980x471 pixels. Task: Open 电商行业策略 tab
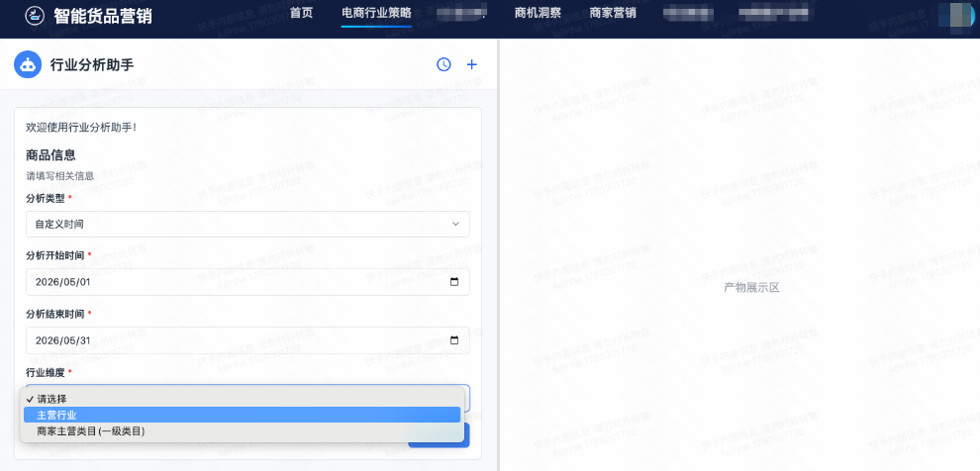point(376,13)
